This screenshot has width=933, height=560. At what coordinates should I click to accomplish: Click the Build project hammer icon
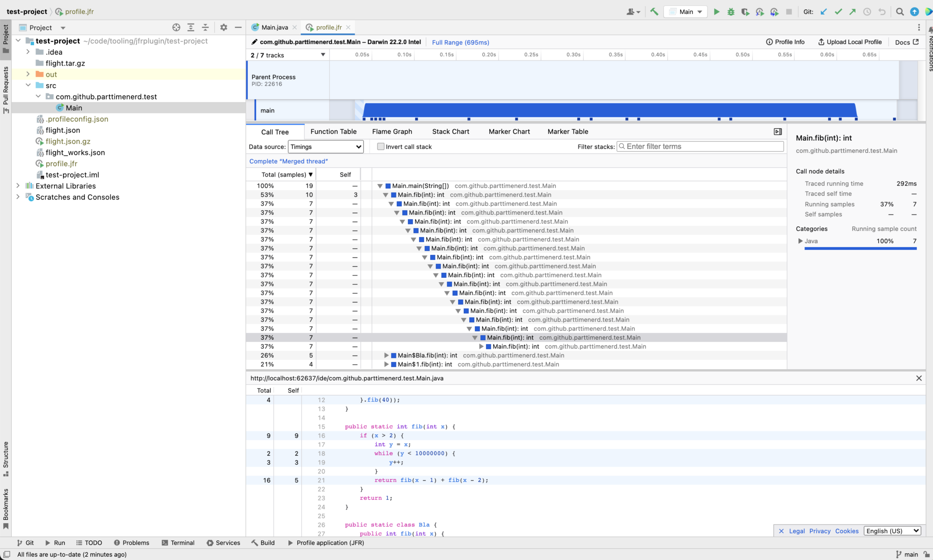tap(654, 12)
